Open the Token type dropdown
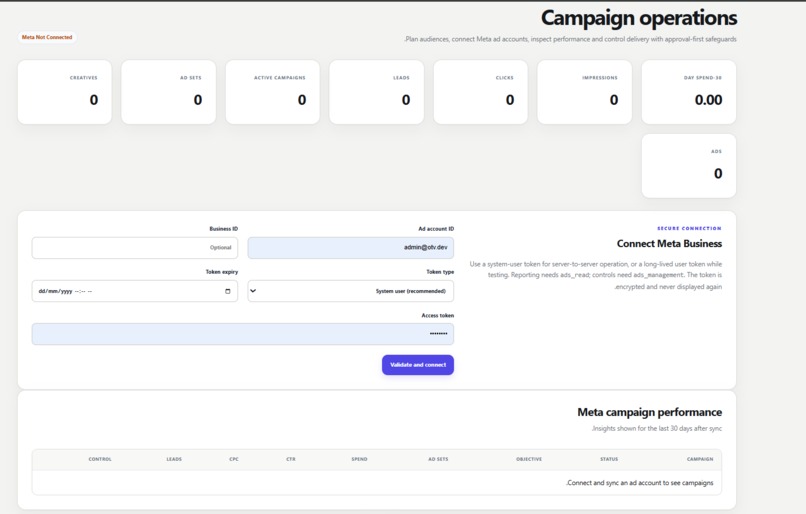806x514 pixels. pyautogui.click(x=351, y=291)
